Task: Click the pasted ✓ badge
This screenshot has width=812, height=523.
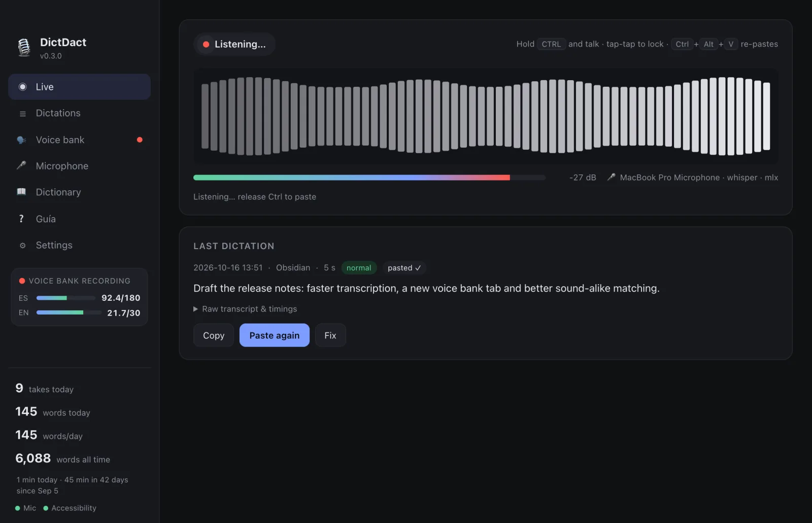Action: coord(404,268)
